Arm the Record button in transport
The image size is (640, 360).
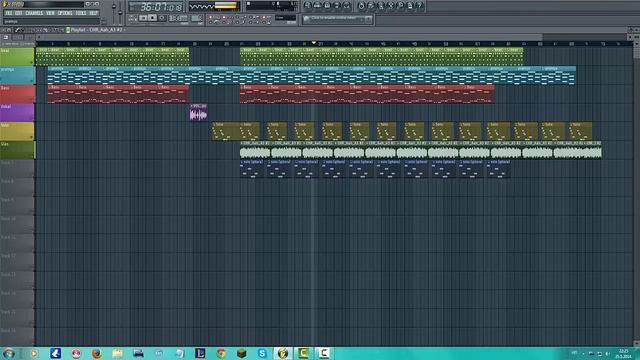pyautogui.click(x=162, y=18)
